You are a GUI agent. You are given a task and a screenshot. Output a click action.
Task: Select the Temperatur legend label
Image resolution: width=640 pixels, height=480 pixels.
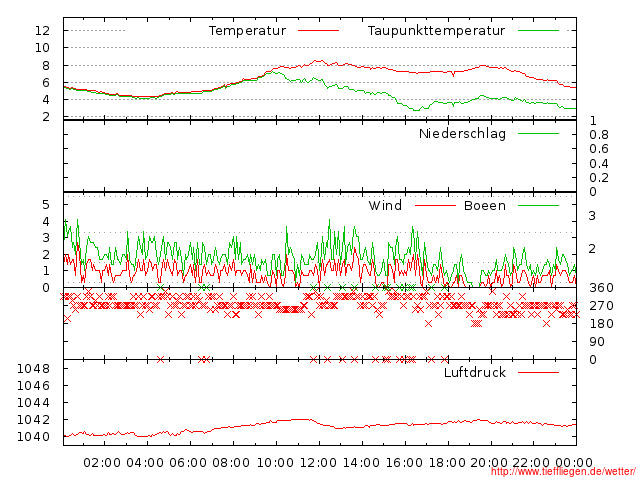point(247,31)
